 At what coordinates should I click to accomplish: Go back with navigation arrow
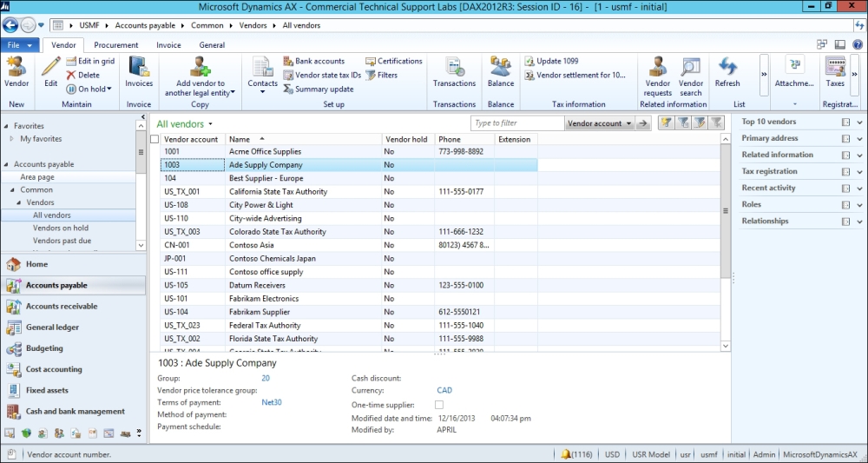click(x=10, y=25)
